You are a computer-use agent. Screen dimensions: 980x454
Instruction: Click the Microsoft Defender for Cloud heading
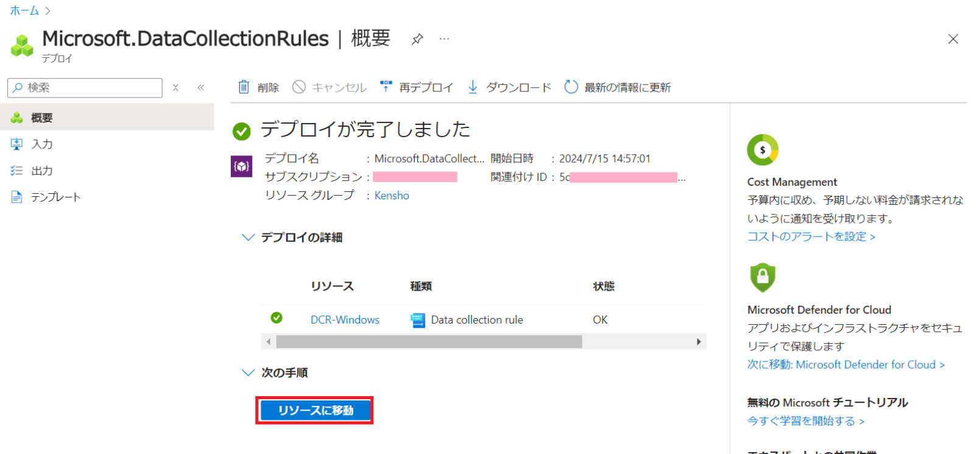tap(819, 310)
